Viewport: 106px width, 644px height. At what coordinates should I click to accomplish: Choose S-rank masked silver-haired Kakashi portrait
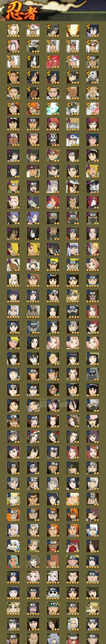(x=33, y=46)
